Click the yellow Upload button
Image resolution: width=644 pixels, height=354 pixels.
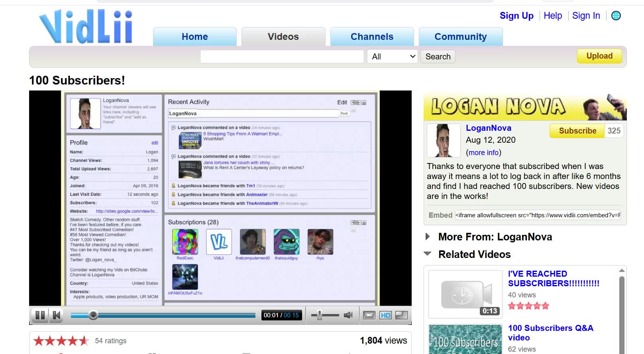[599, 56]
